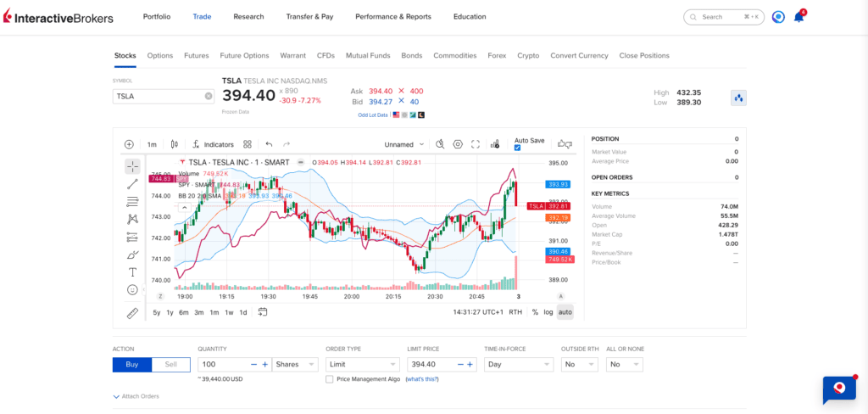868x414 pixels.
Task: Clear the TSLA symbol field with the X
Action: coord(209,96)
